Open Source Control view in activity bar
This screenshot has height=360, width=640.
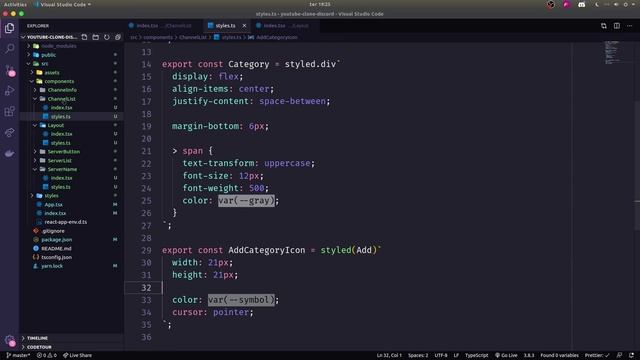tap(9, 70)
